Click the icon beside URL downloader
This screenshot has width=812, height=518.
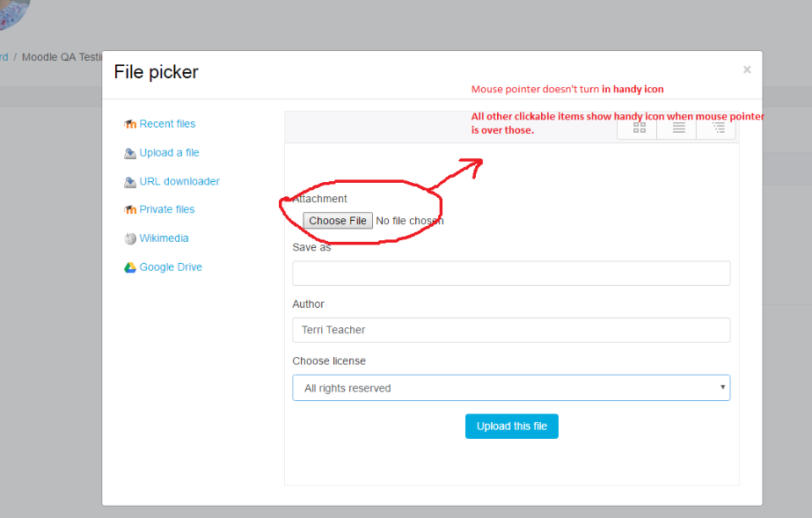130,182
